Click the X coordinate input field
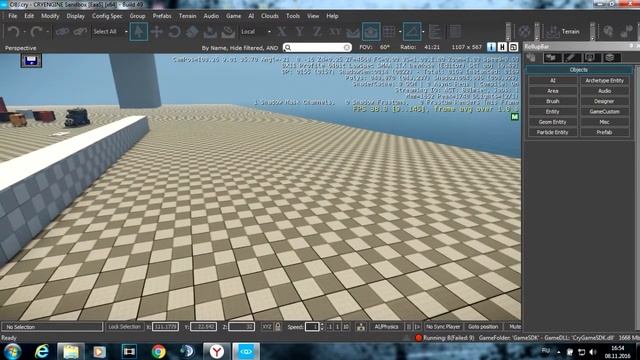Image resolution: width=640 pixels, height=360 pixels. [165, 327]
